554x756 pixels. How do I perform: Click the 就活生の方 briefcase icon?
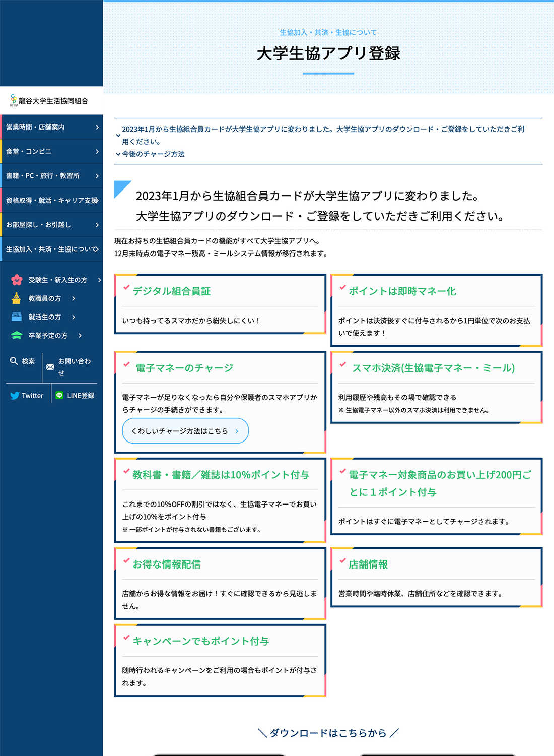pyautogui.click(x=17, y=317)
